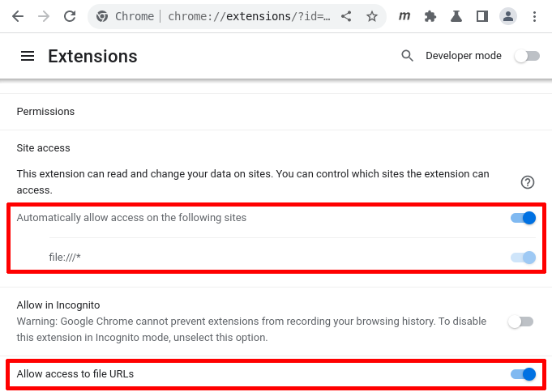
Task: Share this page from address bar
Action: (x=347, y=16)
